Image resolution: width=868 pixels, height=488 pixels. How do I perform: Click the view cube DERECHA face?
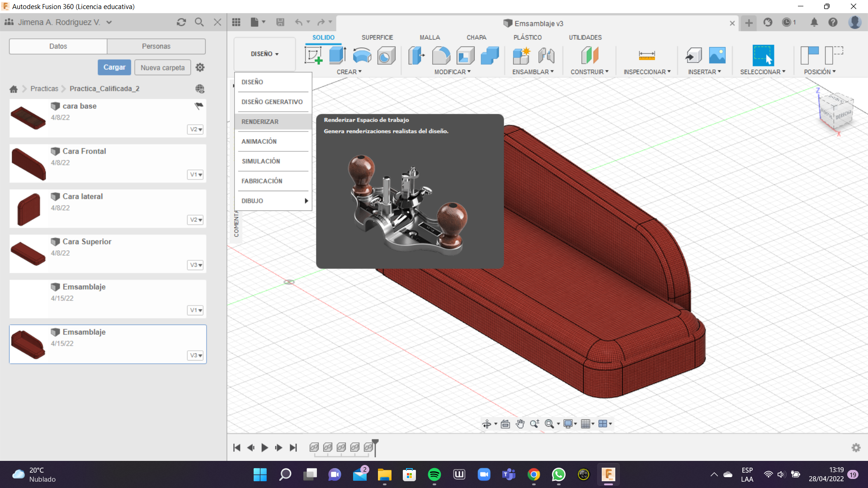pyautogui.click(x=844, y=115)
